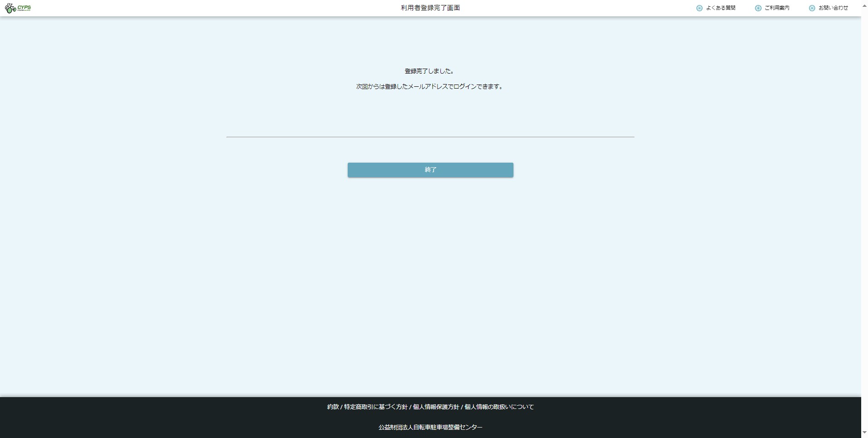Image resolution: width=868 pixels, height=438 pixels.
Task: Click 公益財団法人自転車駐車場整備センター footer text
Action: [430, 428]
